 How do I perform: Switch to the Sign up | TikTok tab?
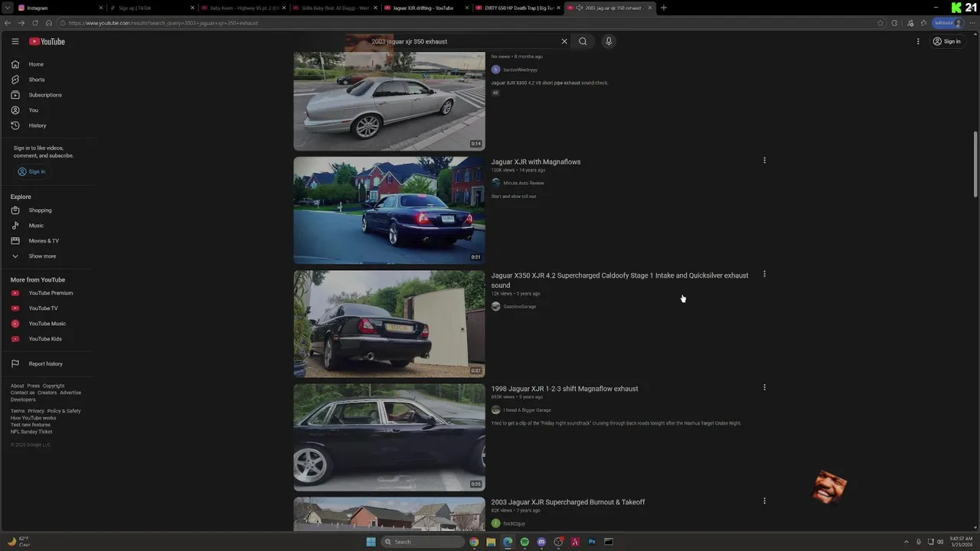tap(152, 8)
